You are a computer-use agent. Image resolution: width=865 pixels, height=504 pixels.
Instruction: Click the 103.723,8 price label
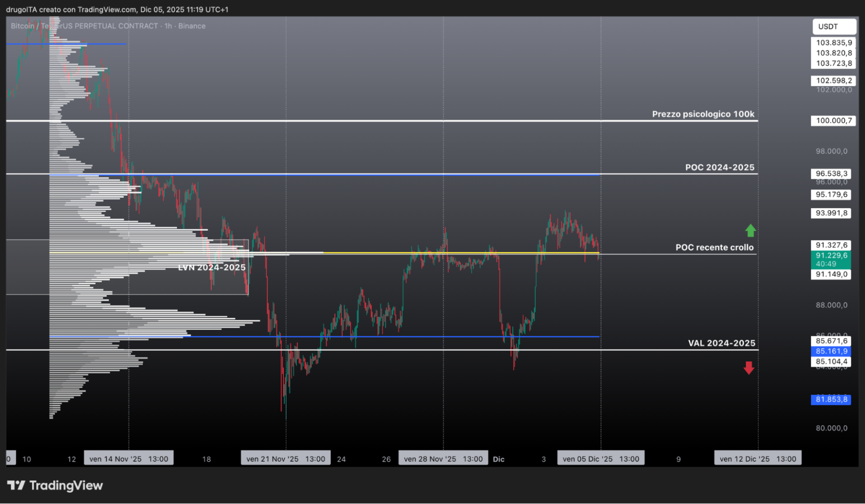[834, 64]
